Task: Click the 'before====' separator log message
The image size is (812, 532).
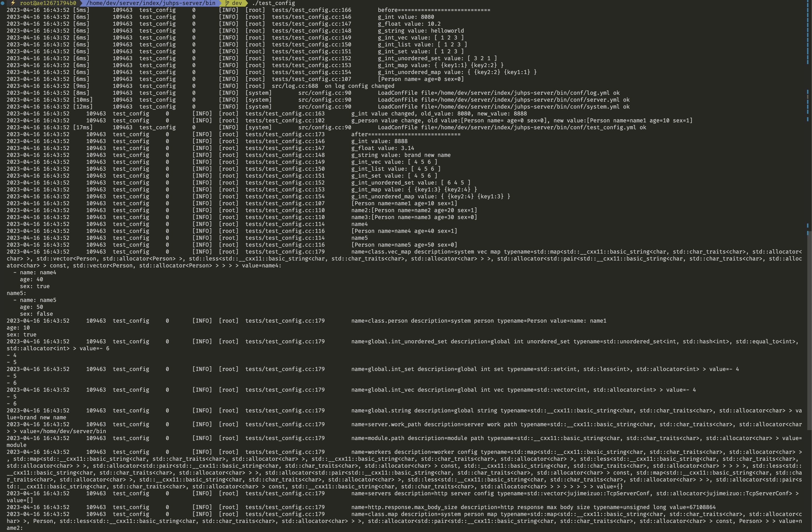Action: (x=434, y=10)
